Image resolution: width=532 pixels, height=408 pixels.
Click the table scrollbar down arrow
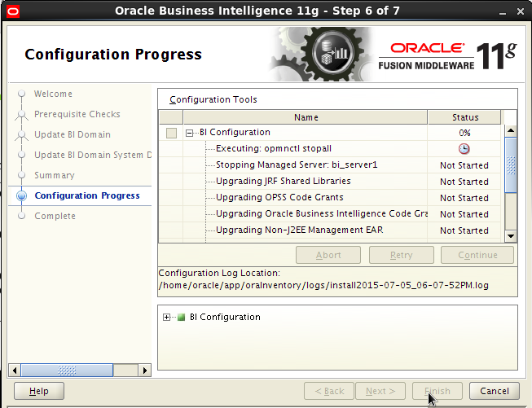[x=511, y=235]
